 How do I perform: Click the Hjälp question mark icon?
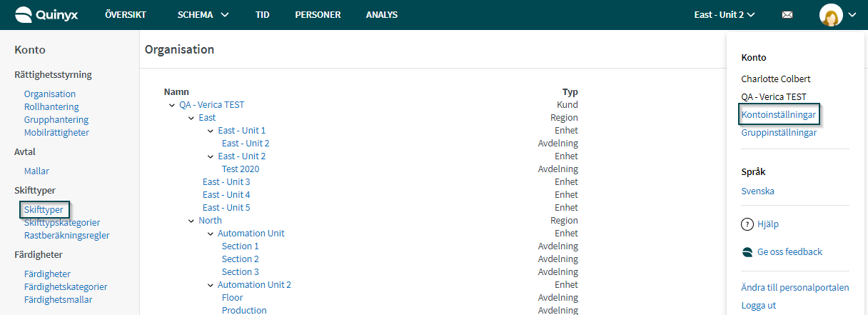pyautogui.click(x=747, y=224)
